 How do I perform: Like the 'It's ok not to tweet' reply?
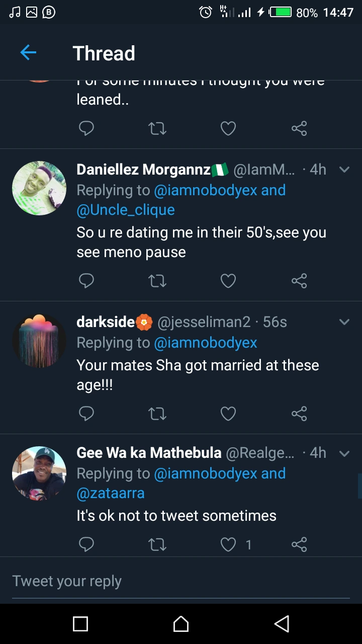click(x=228, y=544)
